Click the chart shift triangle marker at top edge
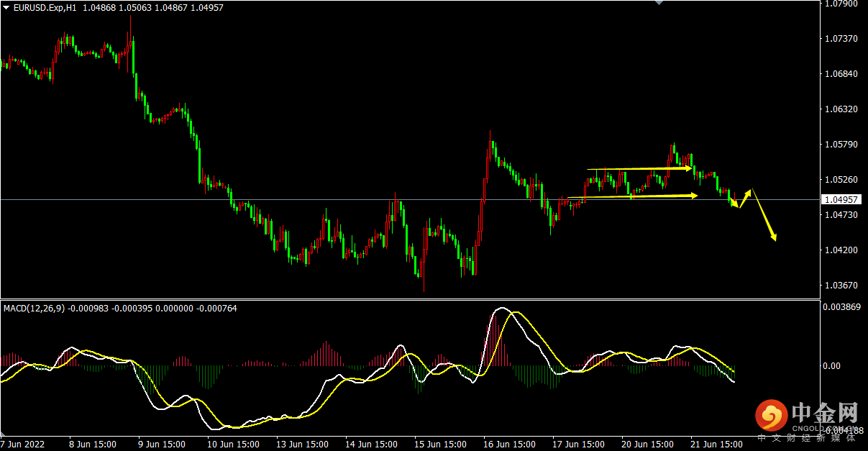 click(x=657, y=3)
